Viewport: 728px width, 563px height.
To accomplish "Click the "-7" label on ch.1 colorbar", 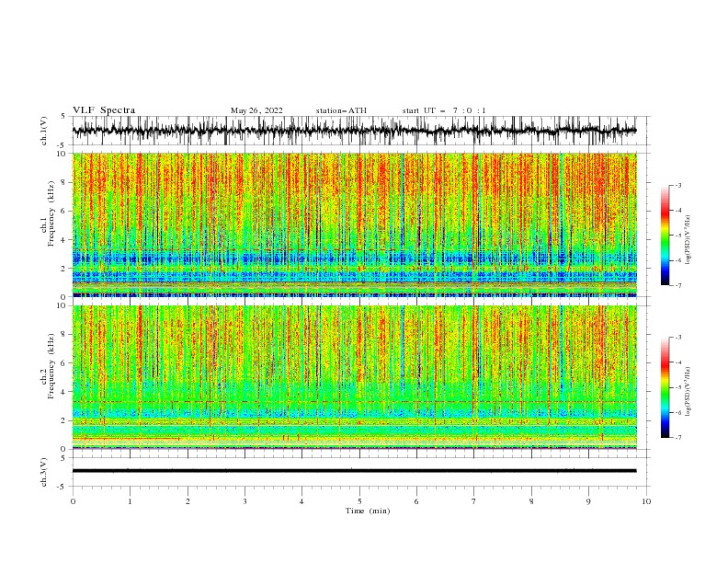I will coord(677,286).
